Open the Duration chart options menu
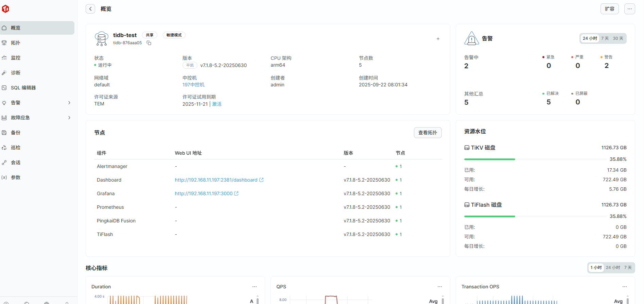The width and height of the screenshot is (644, 304). pos(255,287)
